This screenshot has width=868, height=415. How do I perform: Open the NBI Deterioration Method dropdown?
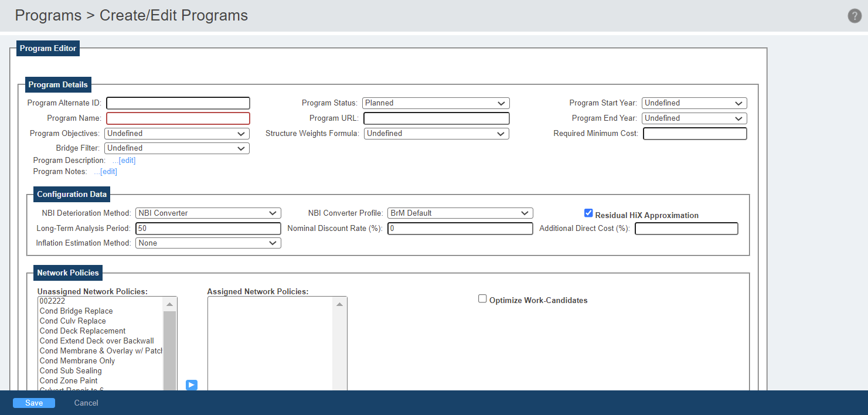(208, 213)
